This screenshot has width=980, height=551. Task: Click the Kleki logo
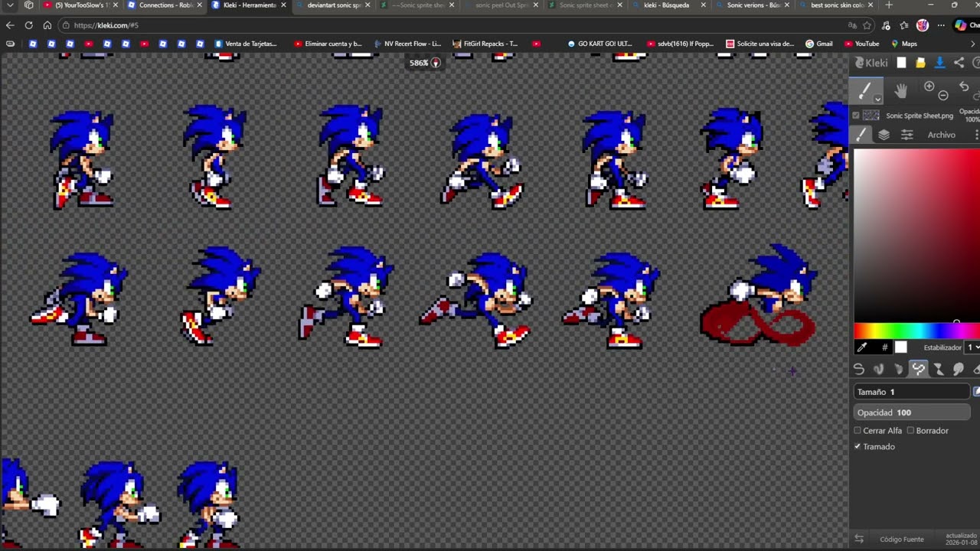(x=871, y=63)
